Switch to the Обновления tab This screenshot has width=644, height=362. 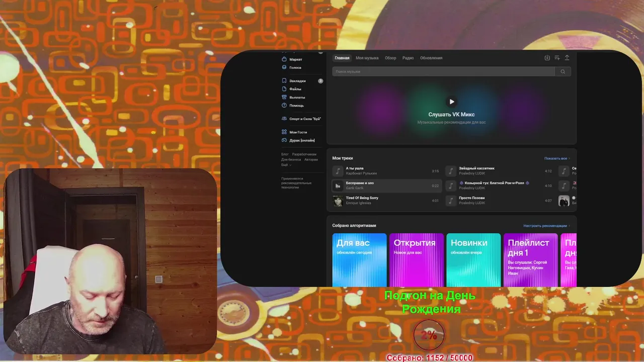pyautogui.click(x=431, y=58)
